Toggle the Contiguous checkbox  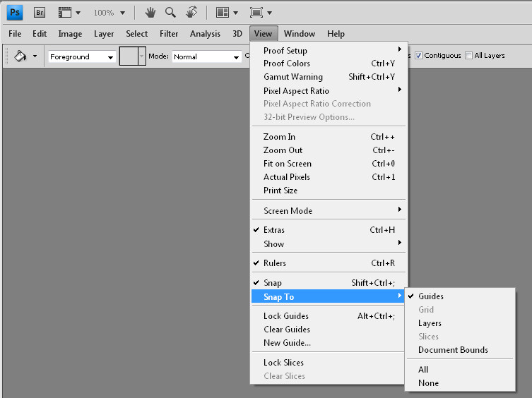tap(419, 56)
